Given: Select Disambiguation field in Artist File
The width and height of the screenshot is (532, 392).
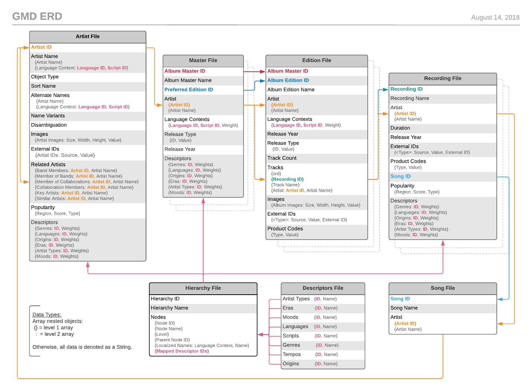Looking at the screenshot, I should pyautogui.click(x=49, y=125).
